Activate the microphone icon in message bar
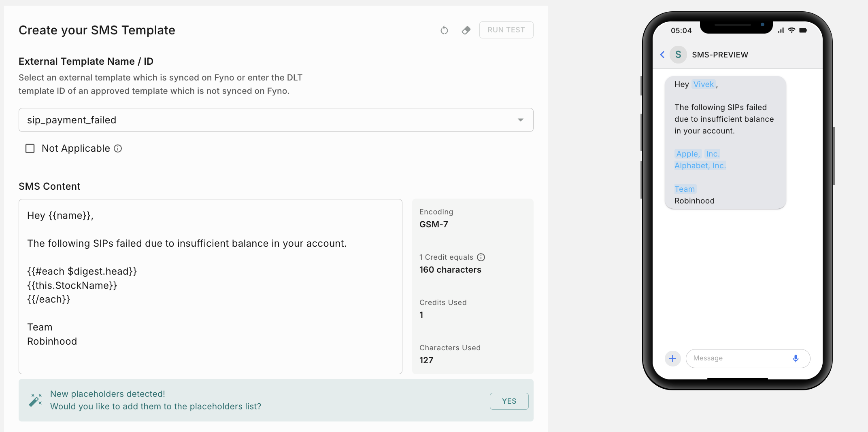The image size is (868, 432). [795, 358]
